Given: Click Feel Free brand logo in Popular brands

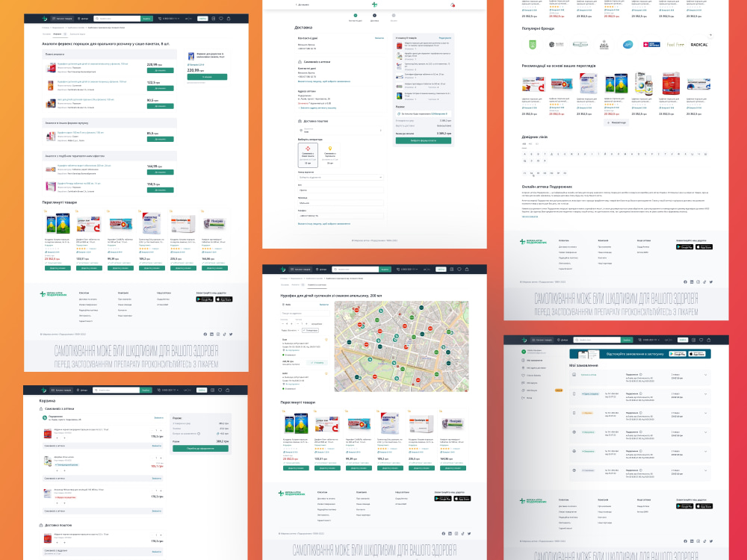Looking at the screenshot, I should [x=675, y=45].
